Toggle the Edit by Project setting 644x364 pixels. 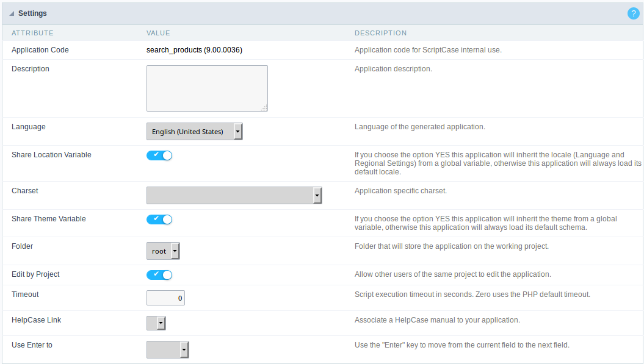[159, 274]
